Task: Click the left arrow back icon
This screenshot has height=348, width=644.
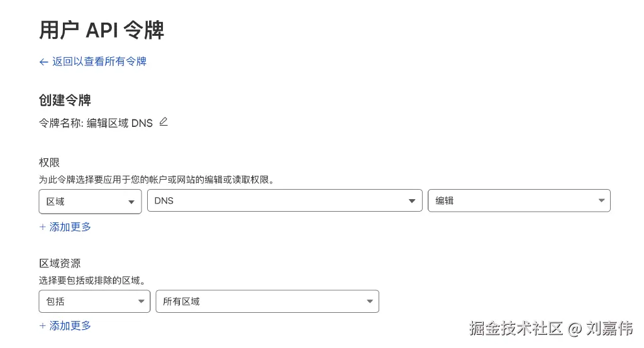Action: click(x=43, y=62)
